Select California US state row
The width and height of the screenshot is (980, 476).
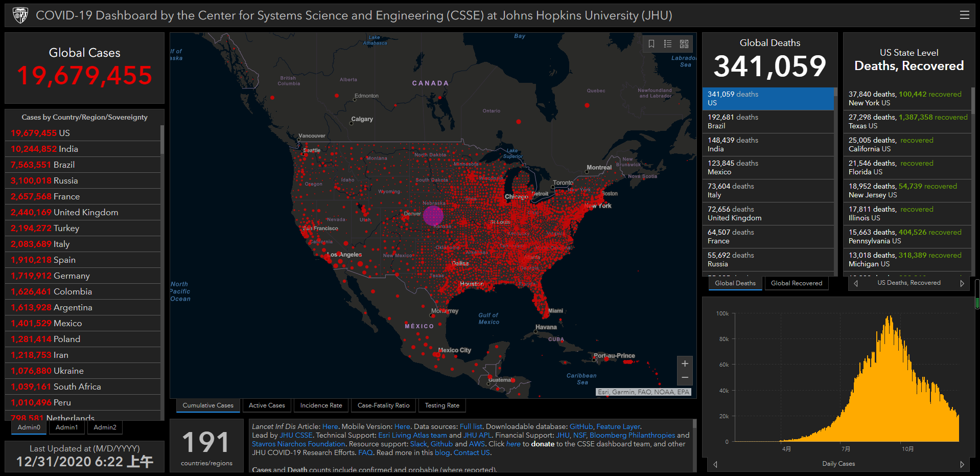coord(907,145)
